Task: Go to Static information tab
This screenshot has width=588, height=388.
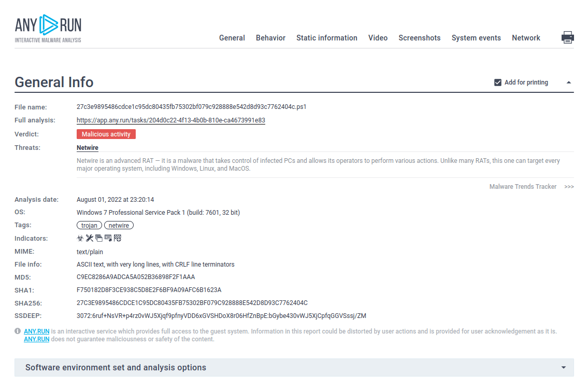Action: tap(326, 38)
